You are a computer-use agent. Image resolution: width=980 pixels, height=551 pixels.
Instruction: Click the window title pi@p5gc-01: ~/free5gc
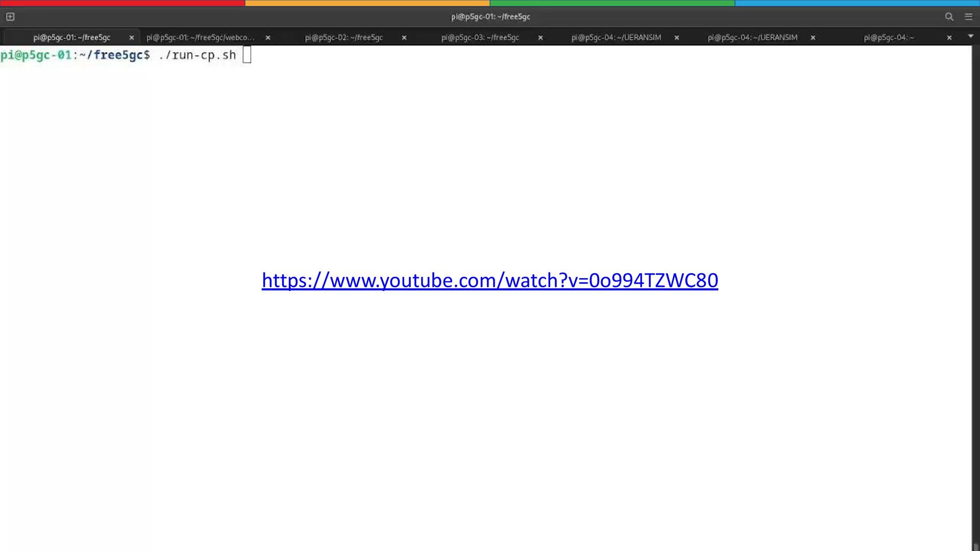491,17
